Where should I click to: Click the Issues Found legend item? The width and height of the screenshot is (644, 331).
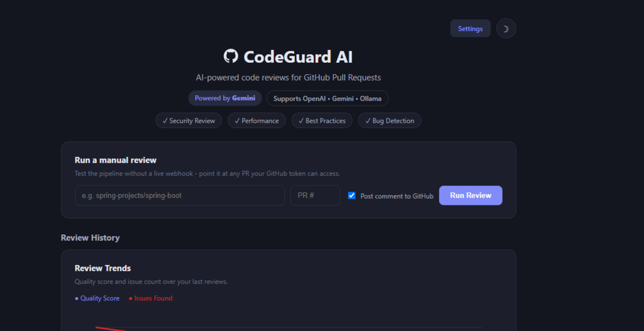[151, 298]
